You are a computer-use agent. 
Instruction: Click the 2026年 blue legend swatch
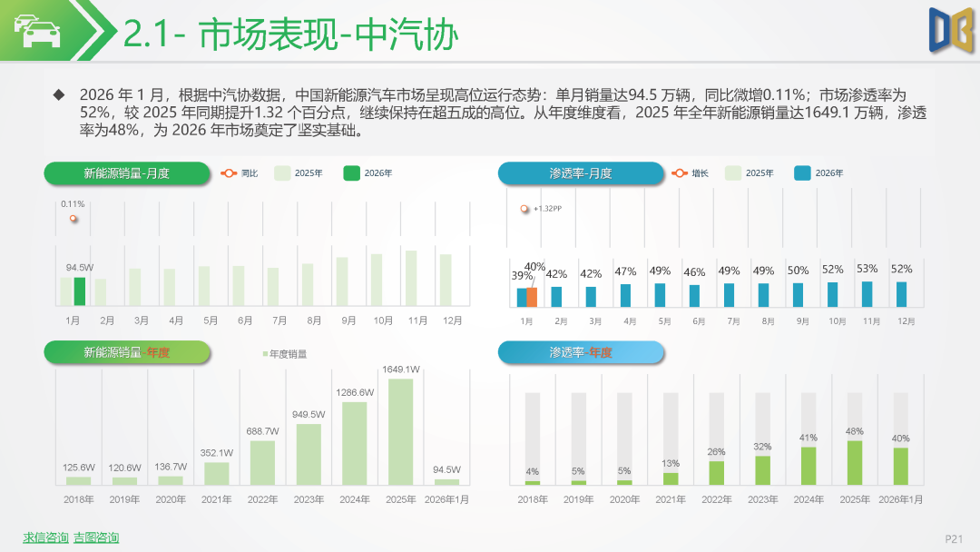pyautogui.click(x=802, y=173)
